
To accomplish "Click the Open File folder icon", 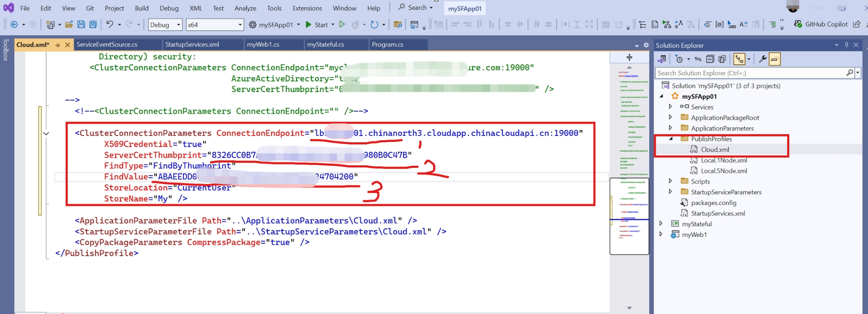I will coord(69,25).
